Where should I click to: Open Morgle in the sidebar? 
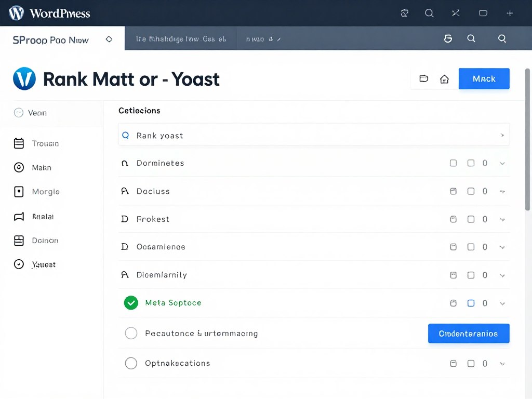(46, 192)
